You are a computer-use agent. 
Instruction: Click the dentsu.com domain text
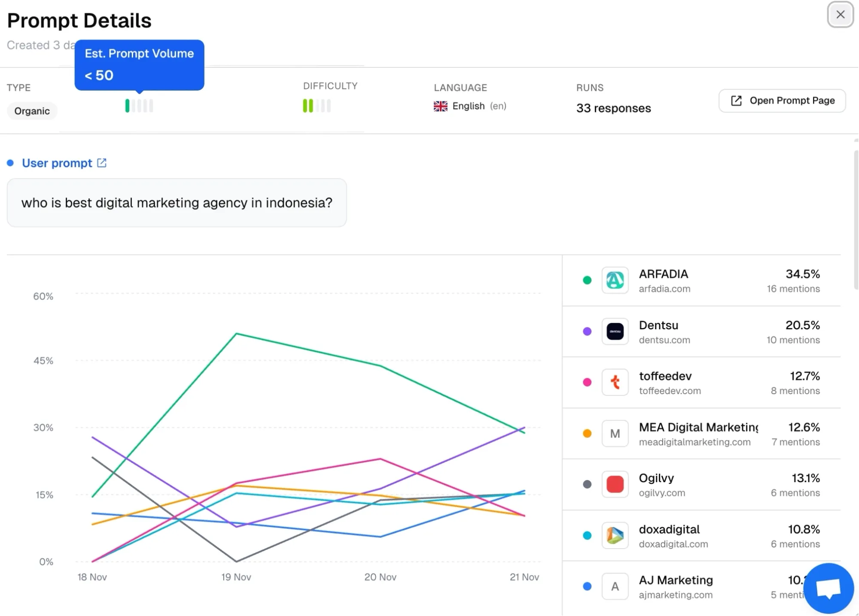pos(664,340)
